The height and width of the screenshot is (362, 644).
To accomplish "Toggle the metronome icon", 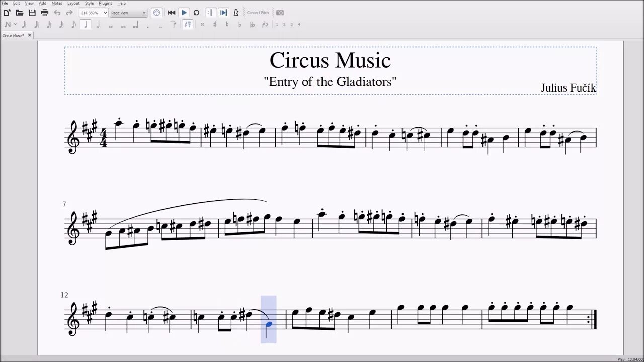I will (x=236, y=13).
